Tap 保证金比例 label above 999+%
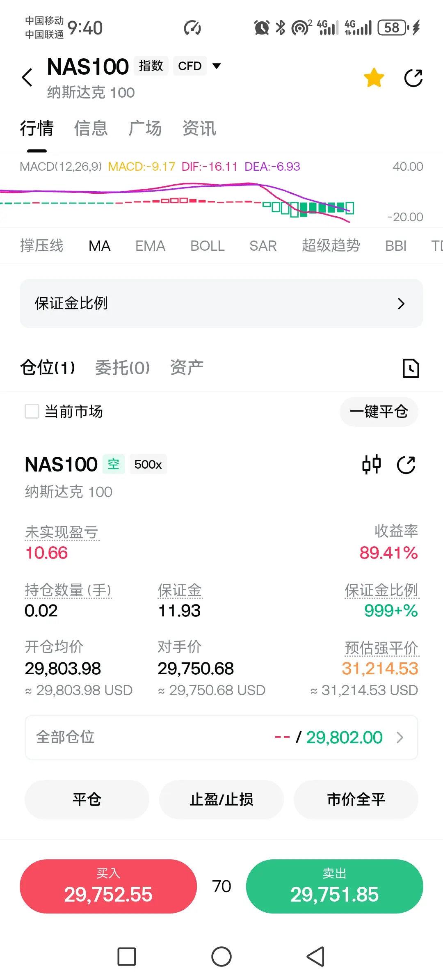Viewport: 443px width, 980px height. pyautogui.click(x=381, y=590)
